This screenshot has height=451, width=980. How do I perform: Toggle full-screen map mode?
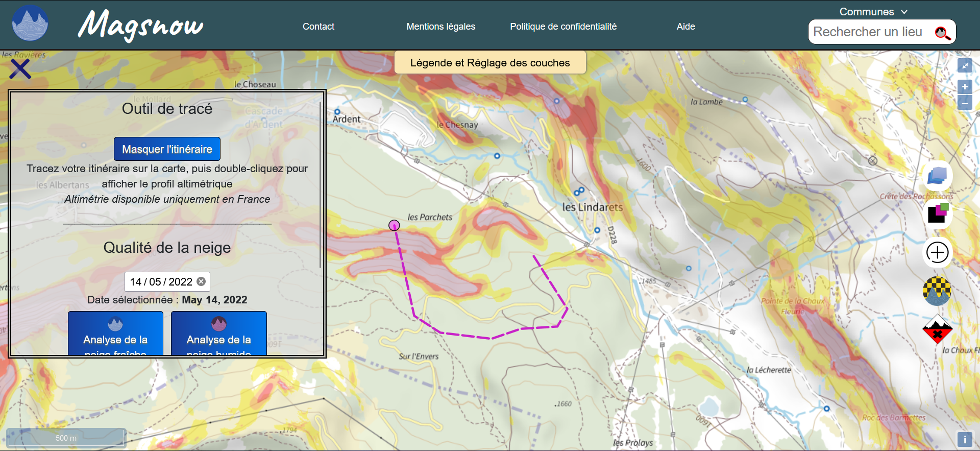click(965, 65)
